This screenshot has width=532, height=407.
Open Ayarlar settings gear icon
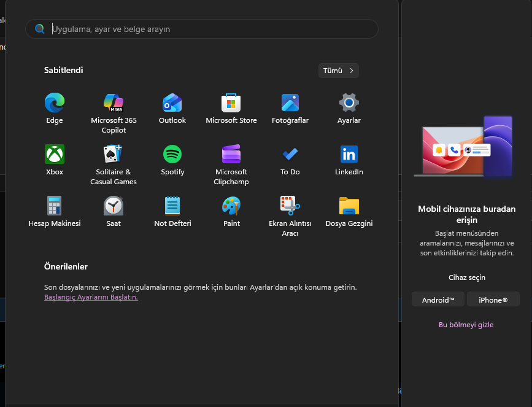(x=349, y=103)
